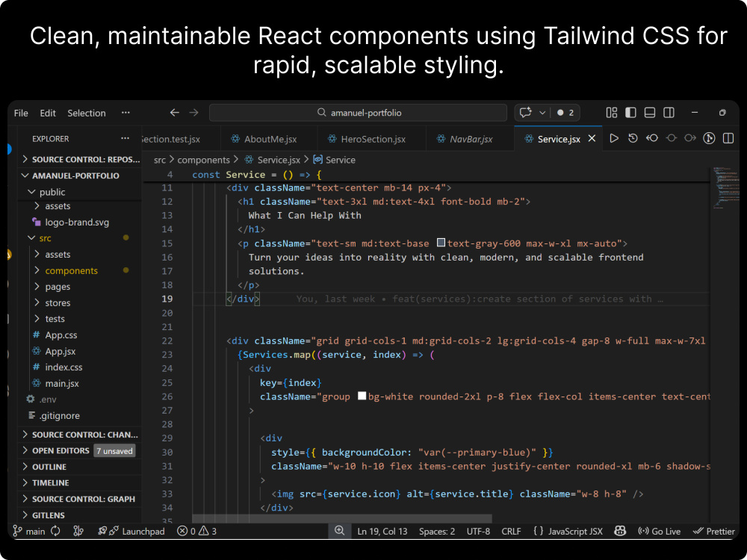Go back with the left arrow
This screenshot has width=747, height=560.
click(174, 113)
